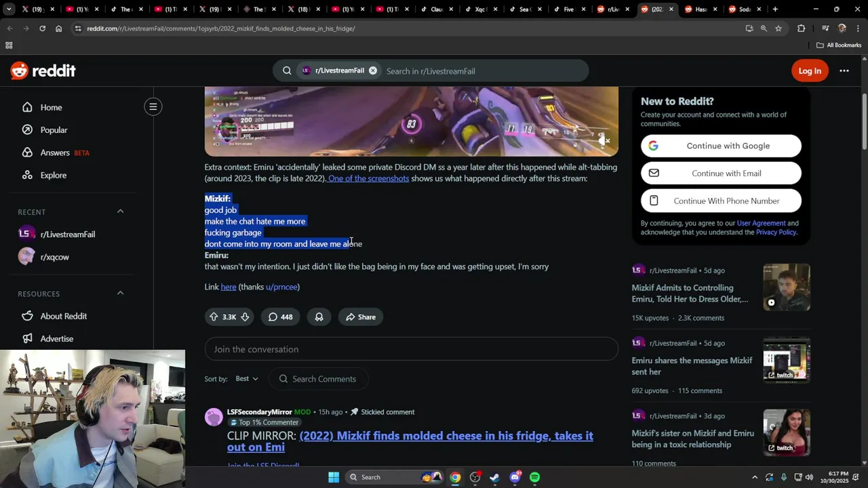This screenshot has width=868, height=488.
Task: Open thumbnail for Mizkif Admits to Controlling Emiru
Action: pos(786,287)
